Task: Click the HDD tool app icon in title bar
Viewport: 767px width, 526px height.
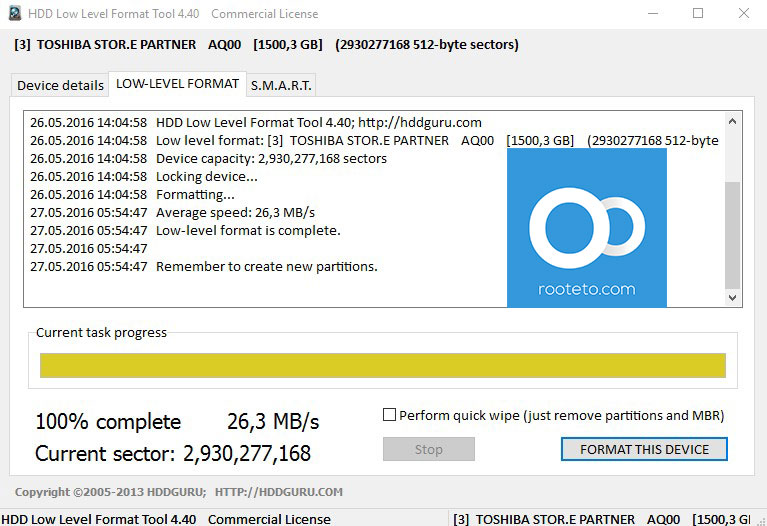Action: [x=15, y=13]
